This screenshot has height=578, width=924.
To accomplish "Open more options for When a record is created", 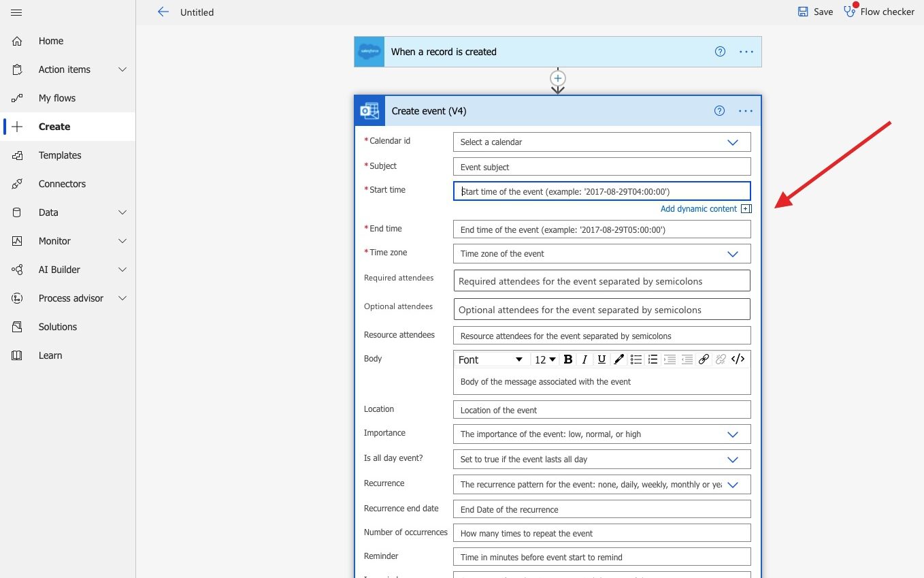I will coord(746,52).
